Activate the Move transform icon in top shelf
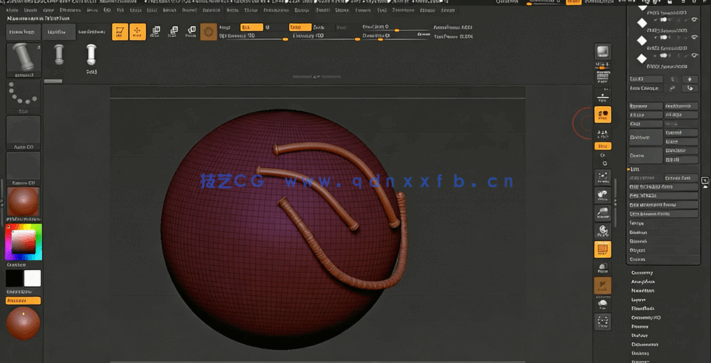This screenshot has height=363, width=711. 156,31
